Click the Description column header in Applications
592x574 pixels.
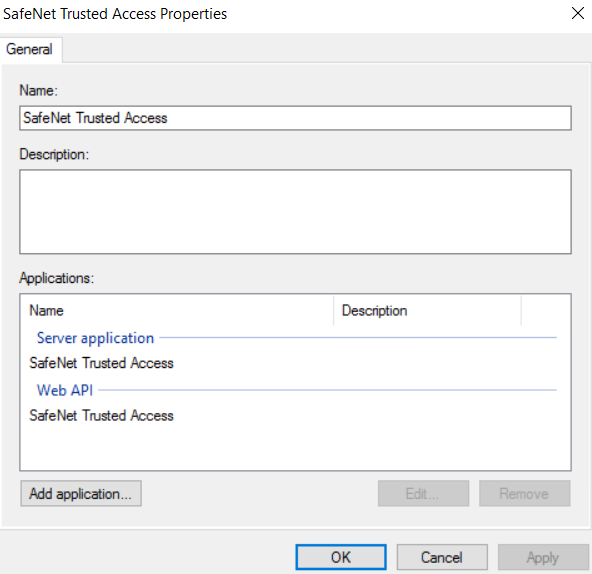tap(427, 310)
